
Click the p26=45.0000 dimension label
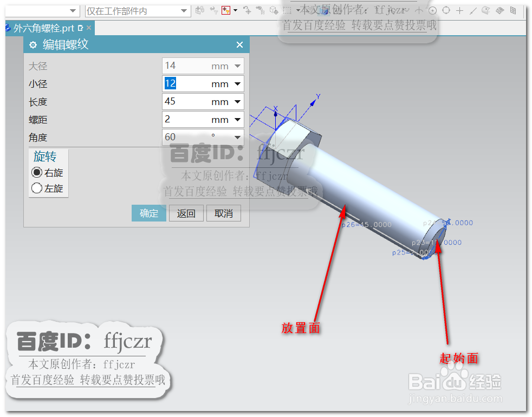(367, 225)
